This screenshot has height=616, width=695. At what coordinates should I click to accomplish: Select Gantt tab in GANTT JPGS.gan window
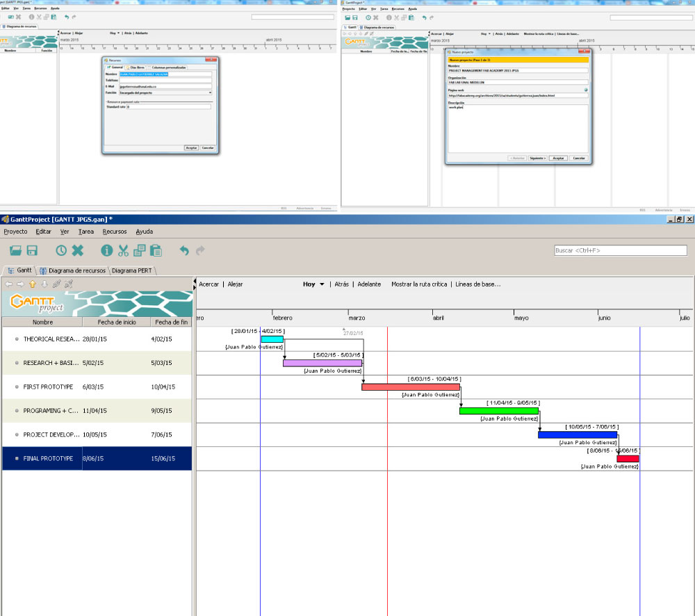pos(20,270)
